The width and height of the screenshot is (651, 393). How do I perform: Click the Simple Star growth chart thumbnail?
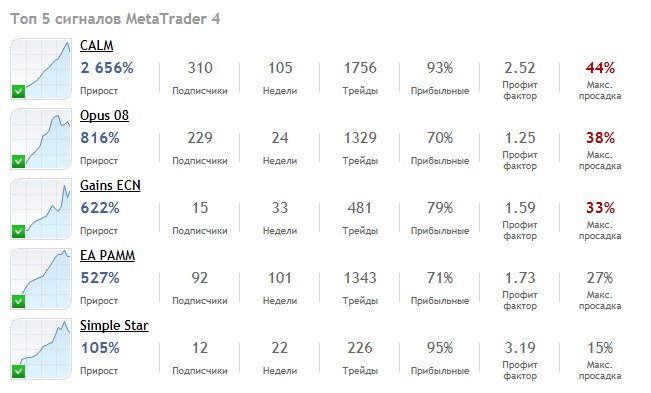pyautogui.click(x=41, y=349)
